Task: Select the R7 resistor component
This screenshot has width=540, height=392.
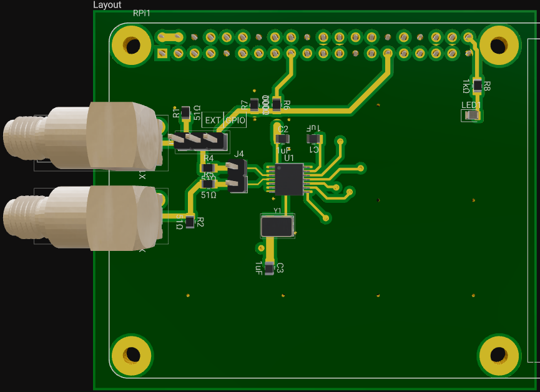Action: (x=254, y=105)
